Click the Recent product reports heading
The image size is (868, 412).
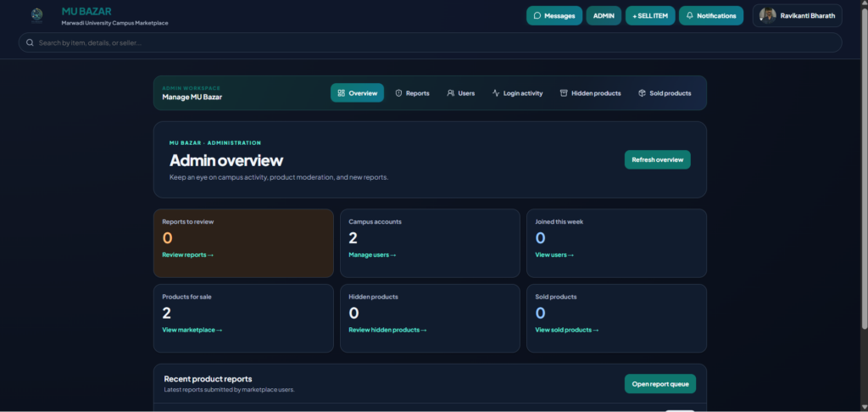[209, 379]
